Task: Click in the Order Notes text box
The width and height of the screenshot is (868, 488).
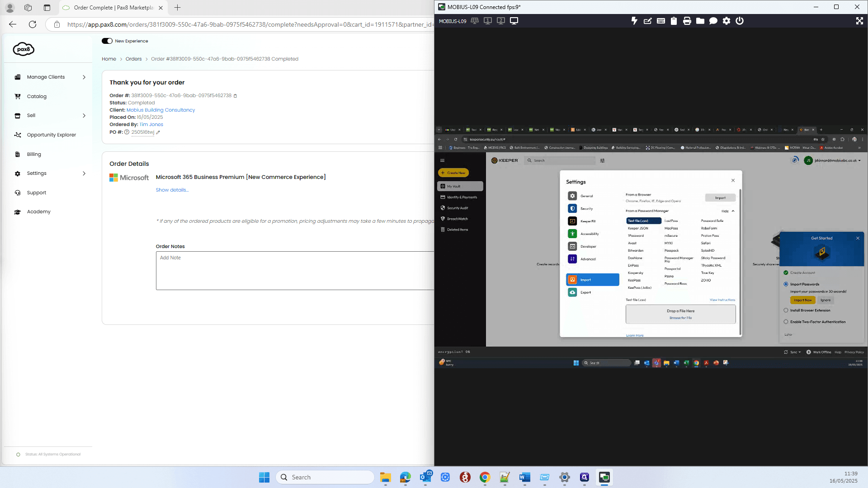Action: (295, 271)
